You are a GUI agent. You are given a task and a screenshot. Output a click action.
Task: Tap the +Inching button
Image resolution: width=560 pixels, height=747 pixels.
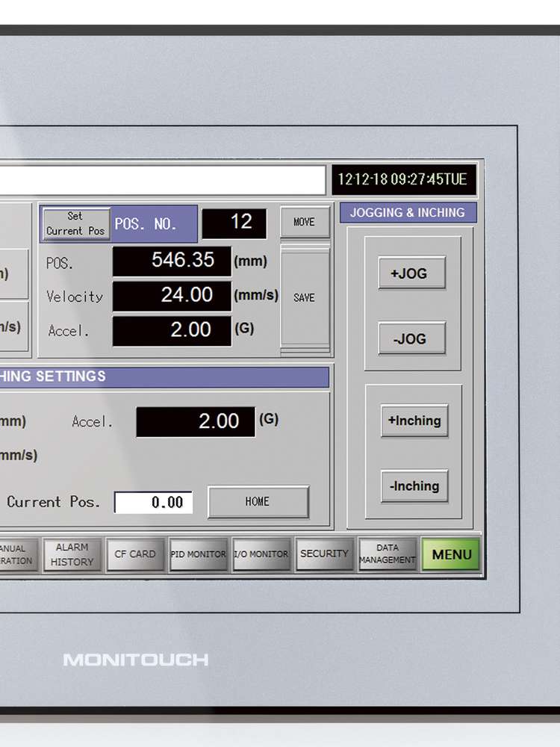(x=414, y=421)
